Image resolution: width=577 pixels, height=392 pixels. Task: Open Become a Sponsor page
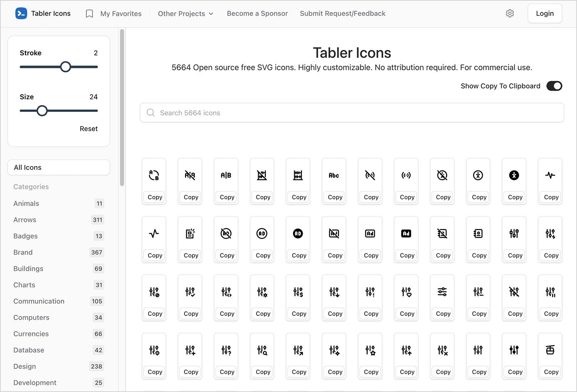click(257, 13)
